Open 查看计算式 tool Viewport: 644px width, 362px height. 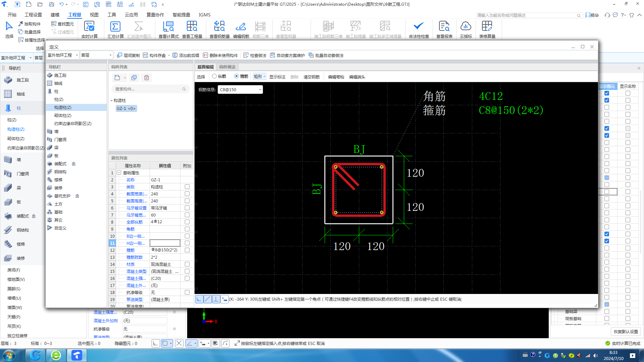[168, 29]
